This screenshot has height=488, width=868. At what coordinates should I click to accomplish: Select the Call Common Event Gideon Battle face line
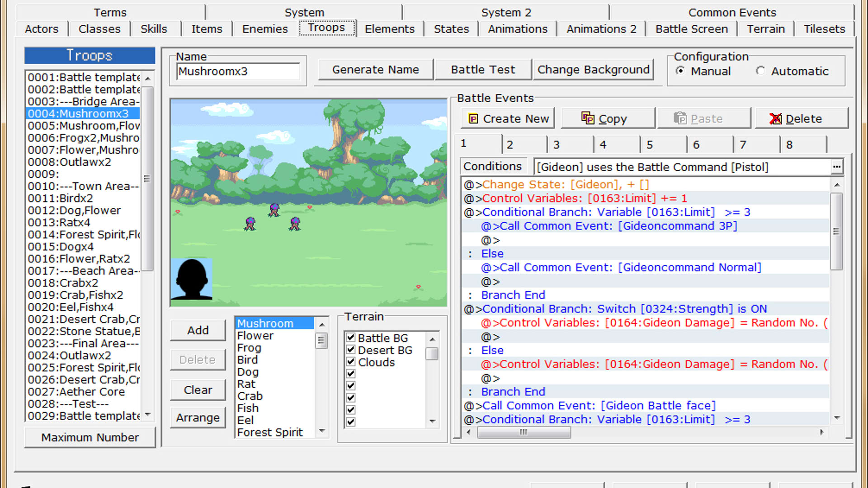click(x=646, y=406)
